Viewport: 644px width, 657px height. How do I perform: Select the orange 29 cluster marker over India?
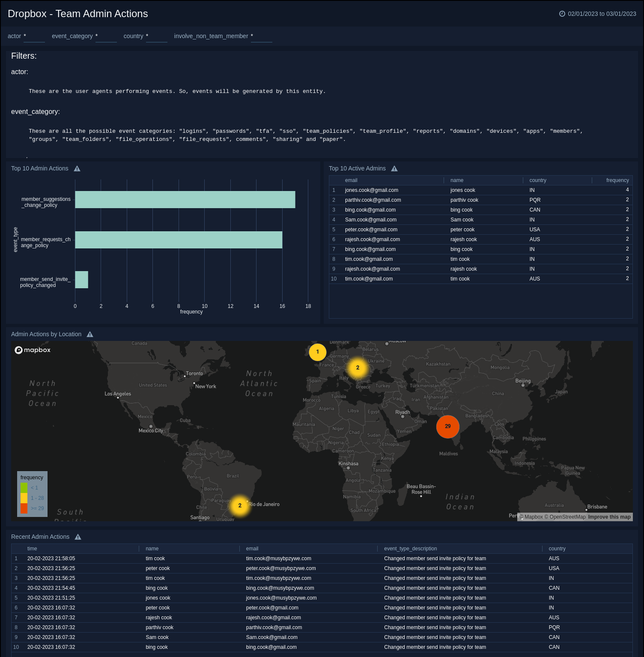click(x=447, y=426)
